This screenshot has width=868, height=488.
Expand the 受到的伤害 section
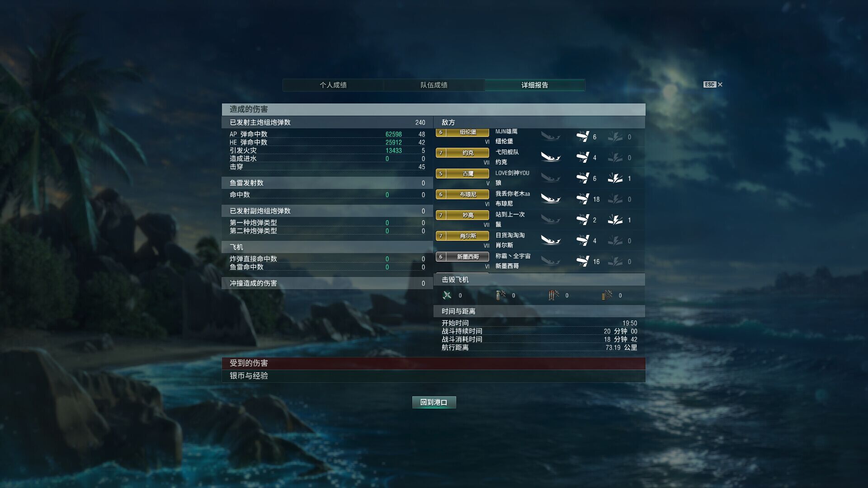point(434,363)
